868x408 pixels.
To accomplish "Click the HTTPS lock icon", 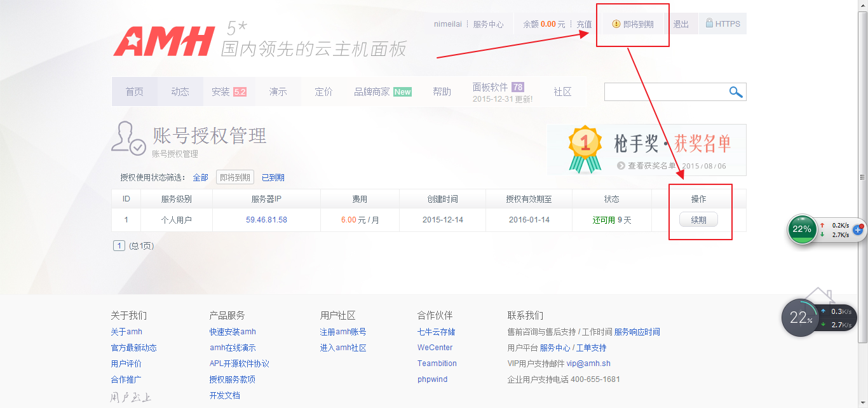I will [x=709, y=24].
